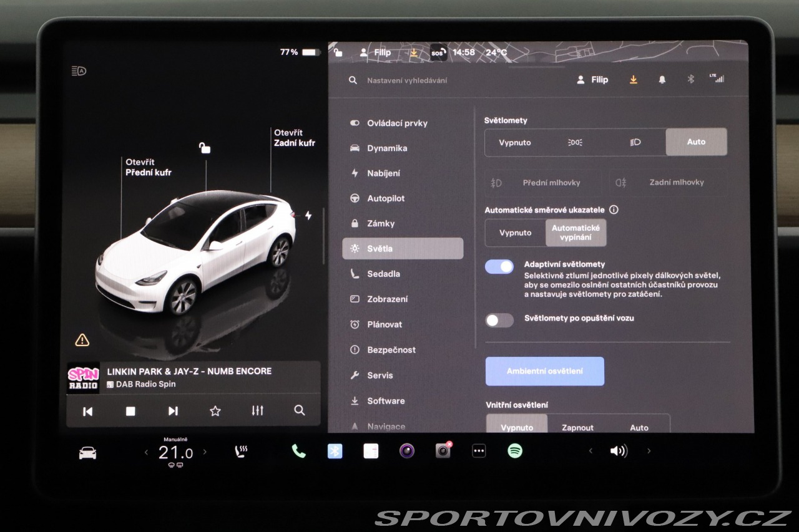Open info icon next to Automatické směrové ukazatele
The height and width of the screenshot is (532, 799).
coord(614,210)
